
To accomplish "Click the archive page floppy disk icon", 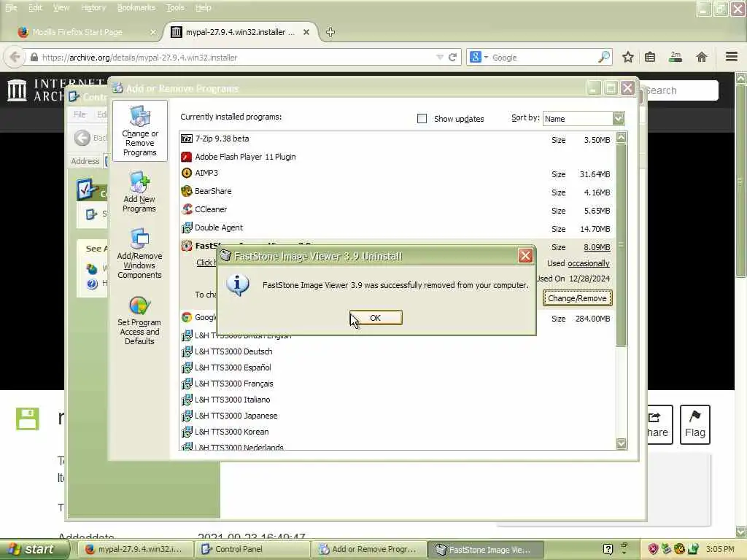I will tap(28, 419).
